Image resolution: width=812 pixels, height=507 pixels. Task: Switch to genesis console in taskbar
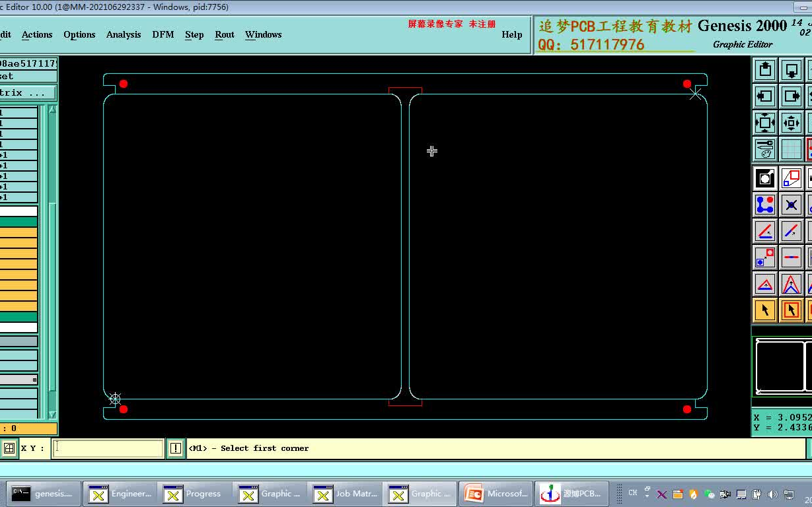(44, 494)
